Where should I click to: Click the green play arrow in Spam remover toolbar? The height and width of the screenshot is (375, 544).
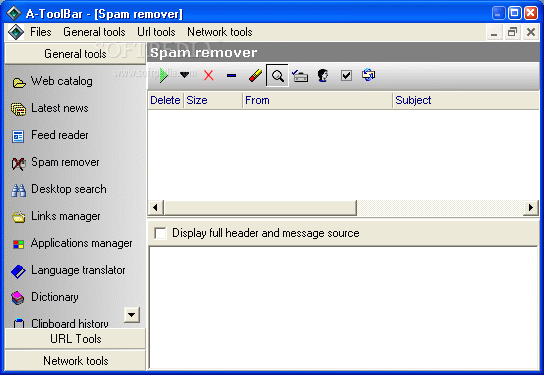point(163,75)
